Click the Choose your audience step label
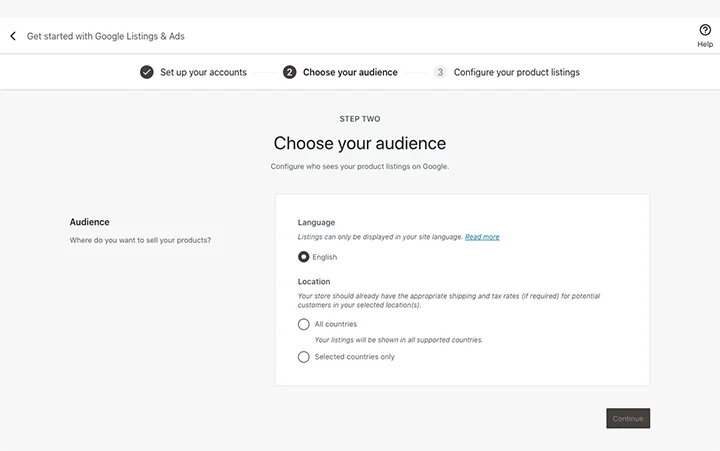Image resolution: width=720 pixels, height=451 pixels. pos(350,72)
